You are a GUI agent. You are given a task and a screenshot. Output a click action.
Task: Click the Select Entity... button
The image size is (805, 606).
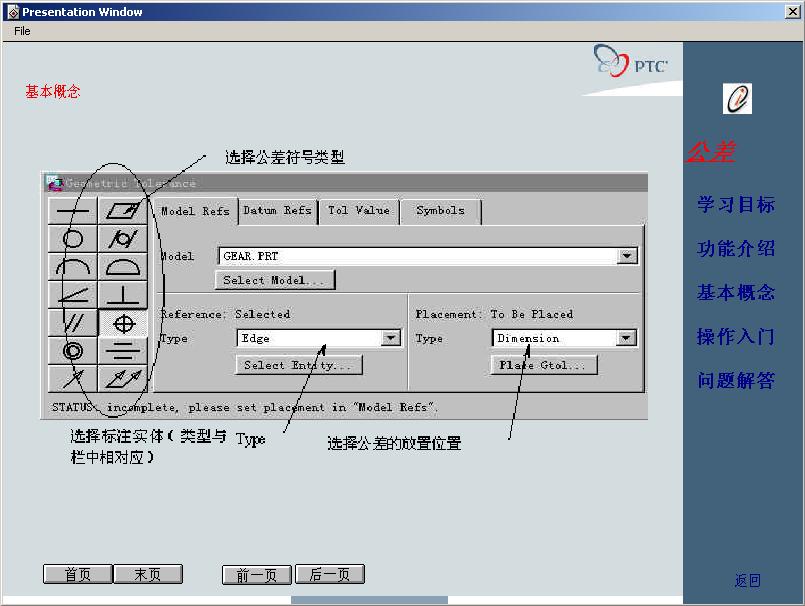(298, 366)
